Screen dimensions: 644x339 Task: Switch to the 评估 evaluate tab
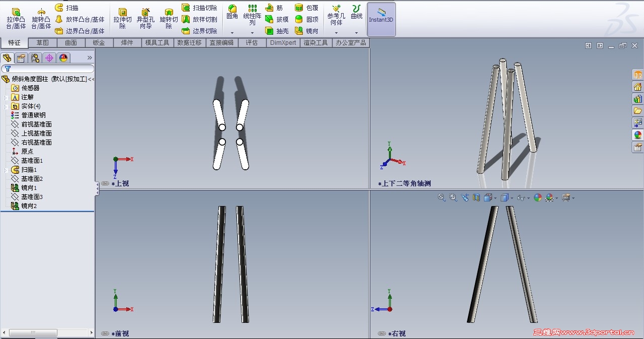point(252,43)
